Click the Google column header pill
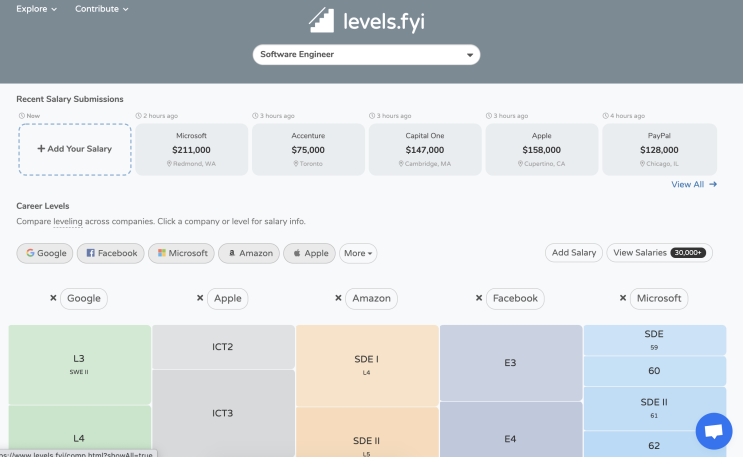Image resolution: width=743 pixels, height=457 pixels. 84,299
